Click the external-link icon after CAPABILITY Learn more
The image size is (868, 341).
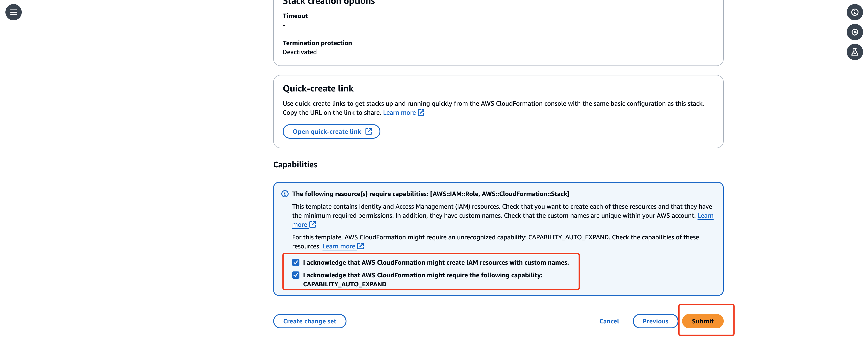[x=360, y=246]
